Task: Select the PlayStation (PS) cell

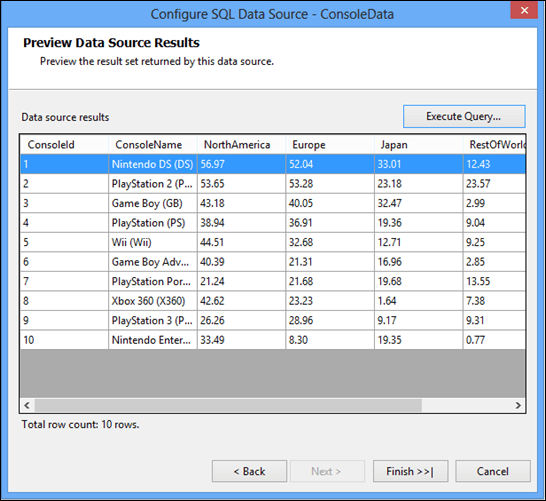Action: [x=153, y=222]
